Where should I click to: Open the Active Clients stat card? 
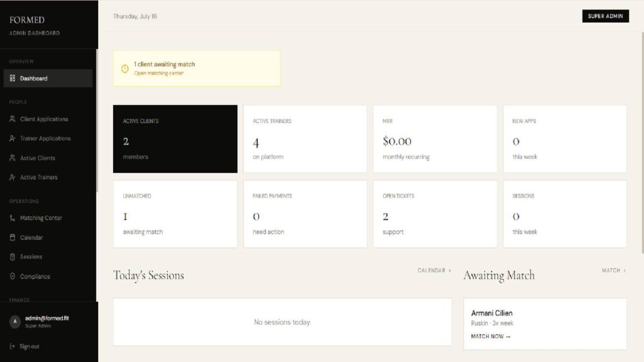(175, 139)
